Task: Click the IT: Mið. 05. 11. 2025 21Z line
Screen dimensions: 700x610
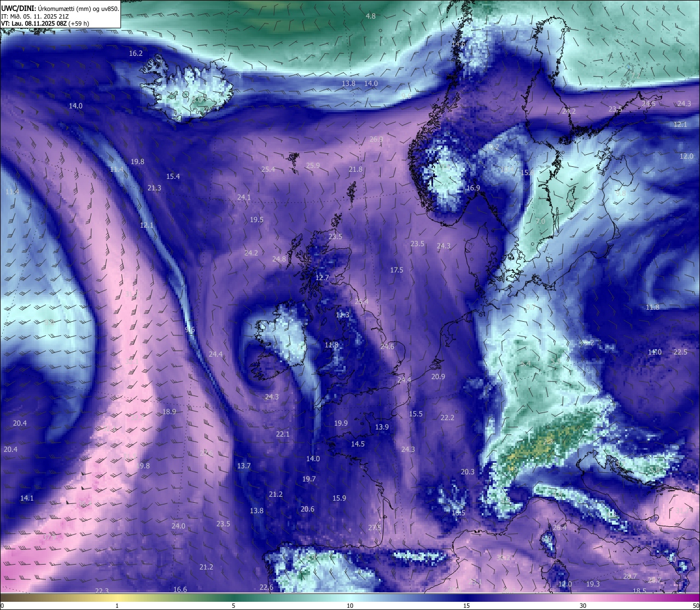Action: point(35,16)
